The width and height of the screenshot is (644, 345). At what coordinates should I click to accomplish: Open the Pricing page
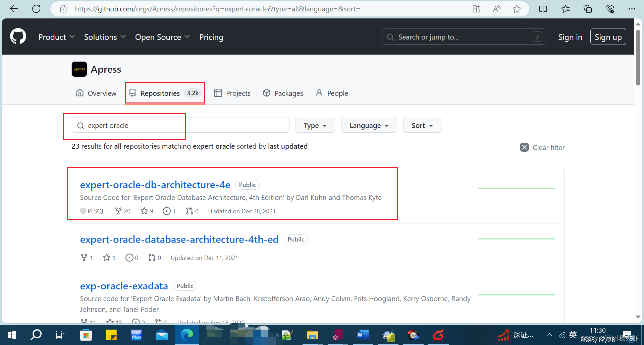click(x=211, y=37)
